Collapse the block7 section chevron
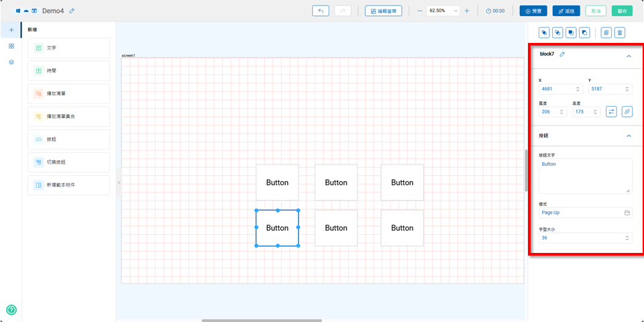The width and height of the screenshot is (644, 322). (x=629, y=56)
